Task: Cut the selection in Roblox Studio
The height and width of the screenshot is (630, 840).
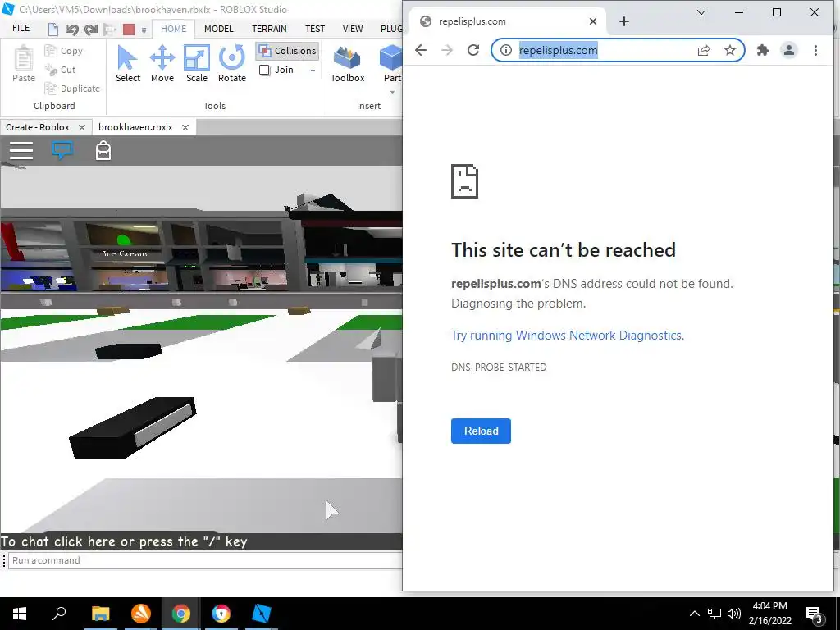Action: (x=61, y=70)
